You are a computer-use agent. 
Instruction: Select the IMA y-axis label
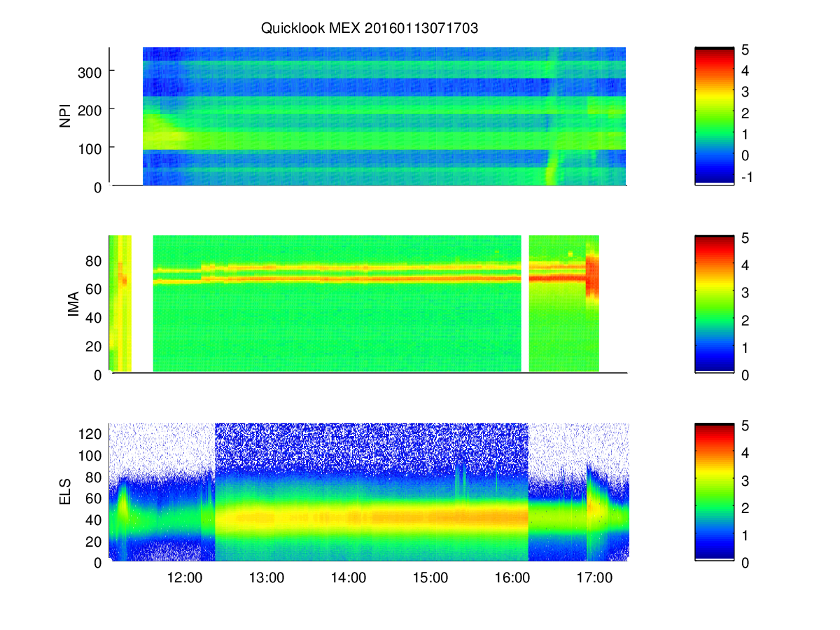pos(73,304)
